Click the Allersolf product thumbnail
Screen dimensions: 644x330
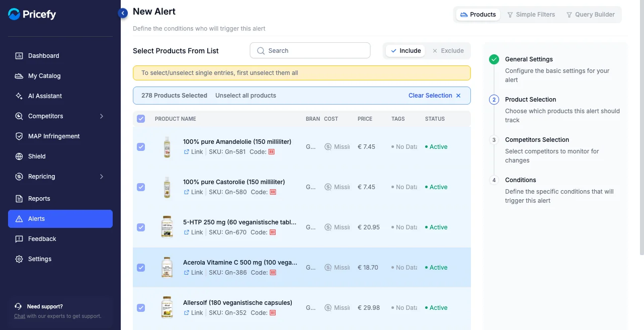pyautogui.click(x=167, y=308)
